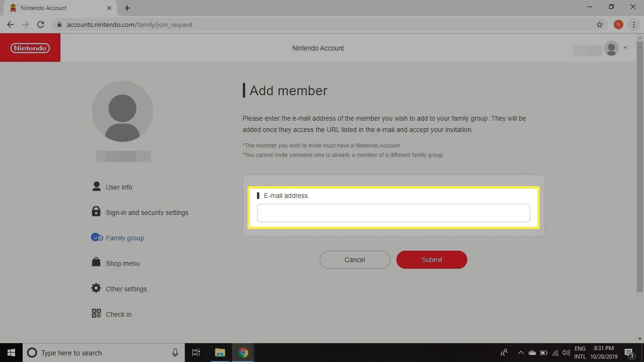Open Task View on taskbar

[x=196, y=353]
